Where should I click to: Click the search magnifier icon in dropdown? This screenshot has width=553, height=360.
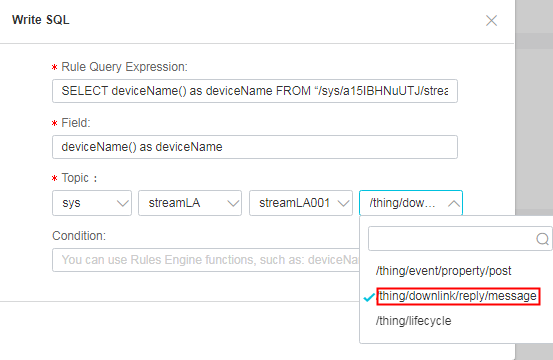click(542, 239)
